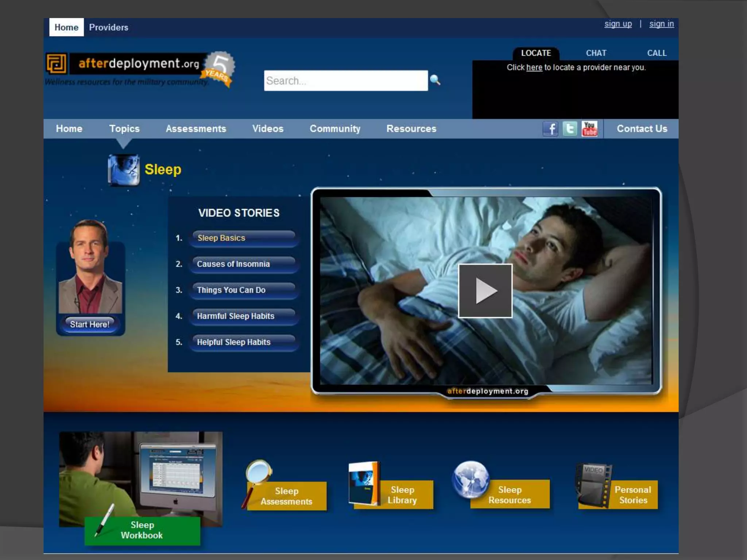This screenshot has width=747, height=560.
Task: Open the Sleep Workbook thumbnail
Action: (141, 479)
